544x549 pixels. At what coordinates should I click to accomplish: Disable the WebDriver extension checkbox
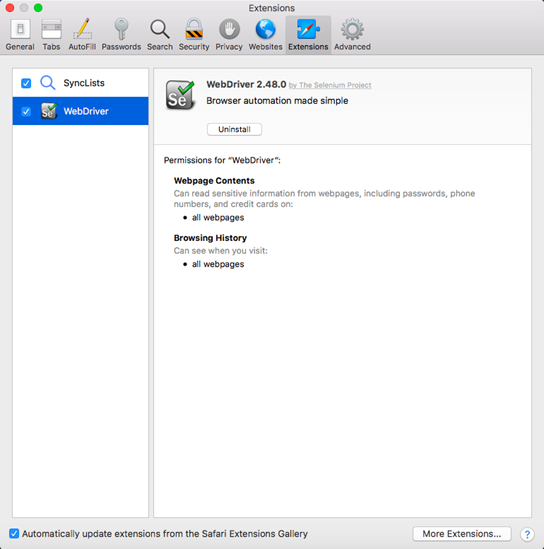tap(26, 112)
